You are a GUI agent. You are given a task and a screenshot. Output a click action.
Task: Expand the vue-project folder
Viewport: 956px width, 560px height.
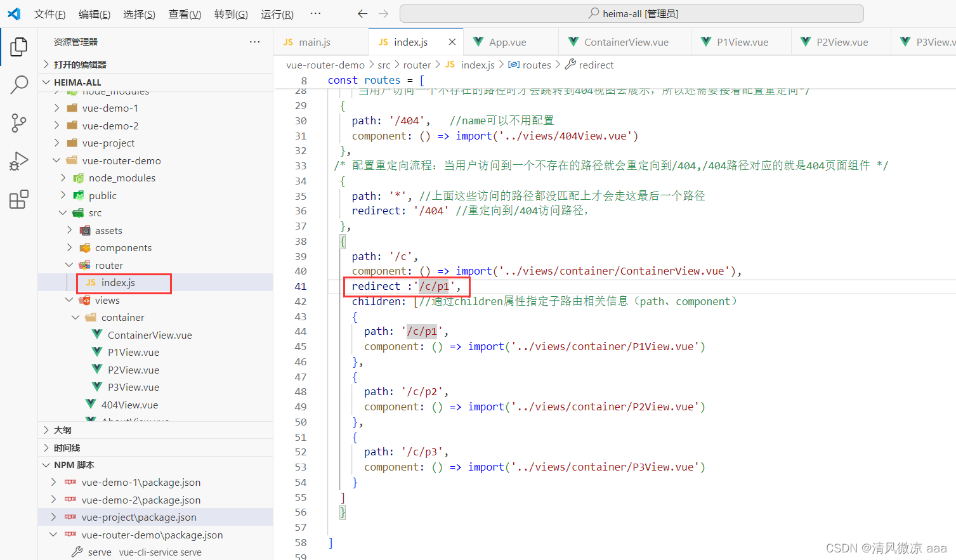(x=56, y=143)
